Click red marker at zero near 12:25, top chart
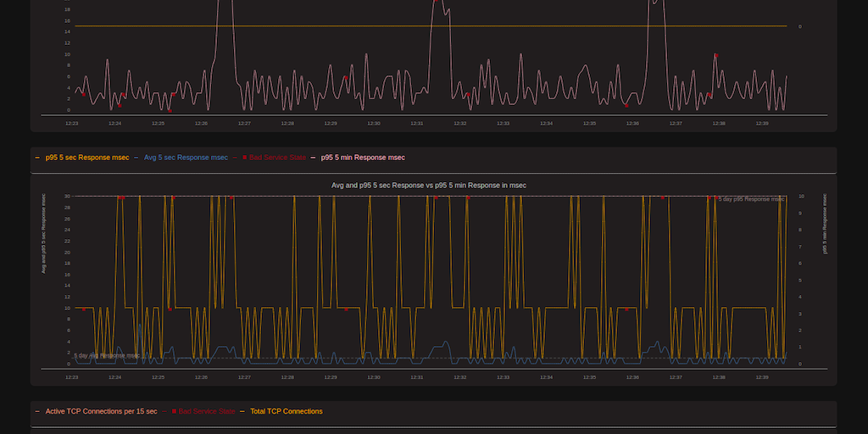 point(169,109)
